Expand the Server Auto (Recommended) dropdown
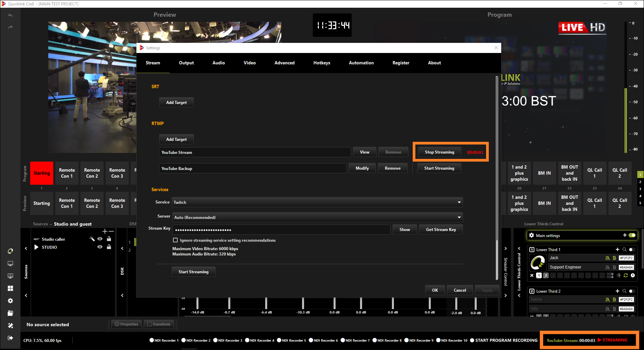Image resolution: width=644 pixels, height=350 pixels. 317,217
